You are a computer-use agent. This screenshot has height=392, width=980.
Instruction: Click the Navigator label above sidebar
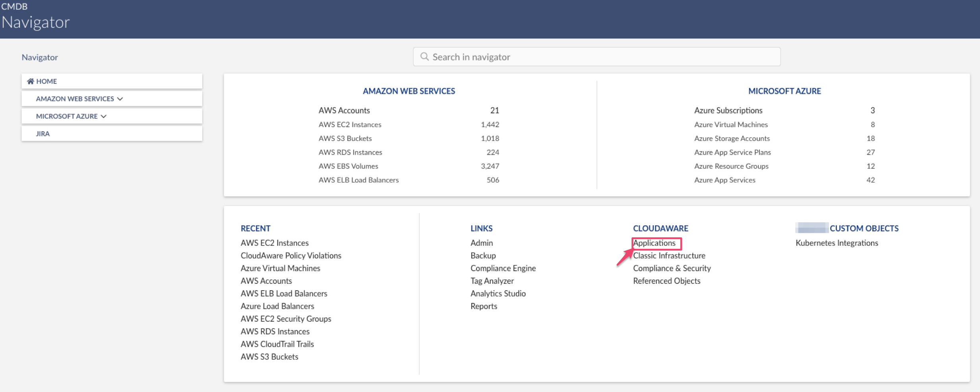pos(40,57)
